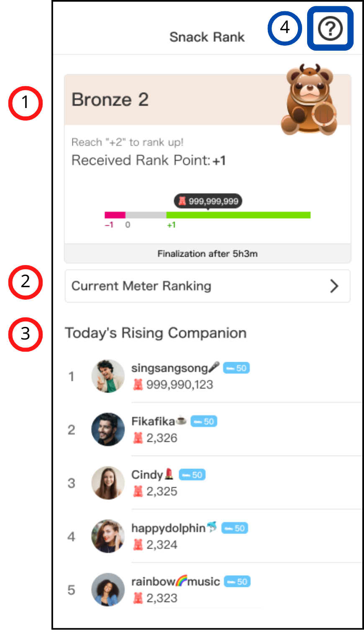Click rainbowmusic's level 50 badge
The image size is (364, 633).
coord(237,582)
